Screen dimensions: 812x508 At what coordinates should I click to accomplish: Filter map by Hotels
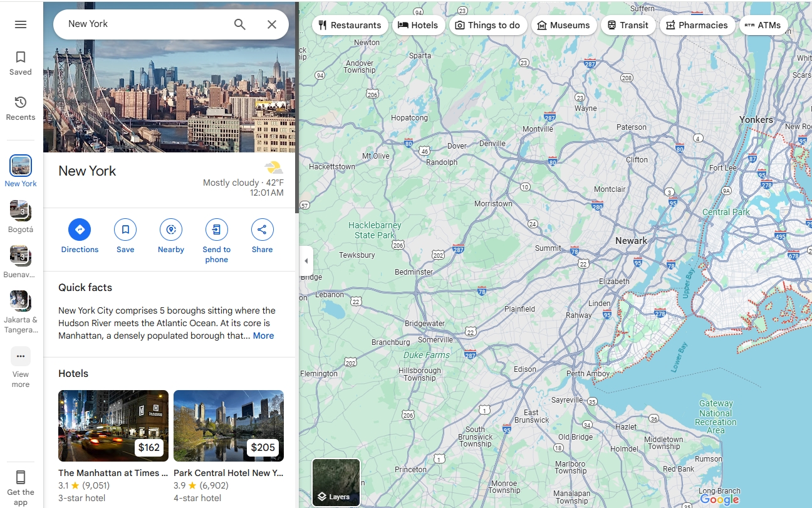419,25
